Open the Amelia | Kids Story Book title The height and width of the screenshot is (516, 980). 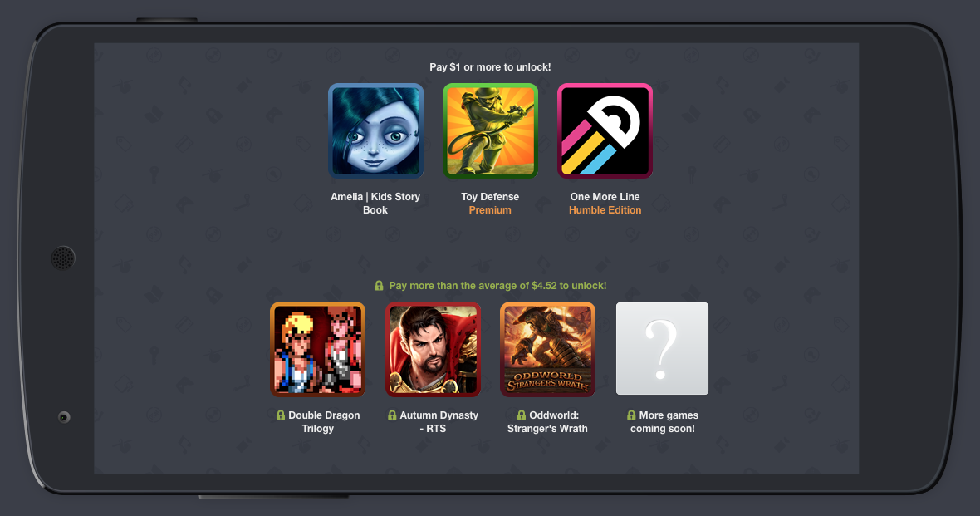[x=375, y=204]
